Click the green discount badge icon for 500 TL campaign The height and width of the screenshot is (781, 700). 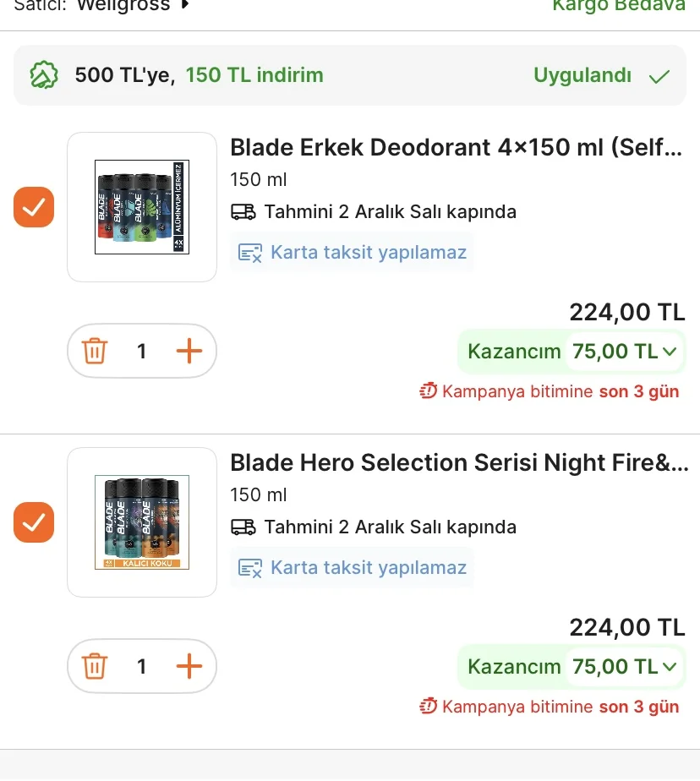coord(44,76)
